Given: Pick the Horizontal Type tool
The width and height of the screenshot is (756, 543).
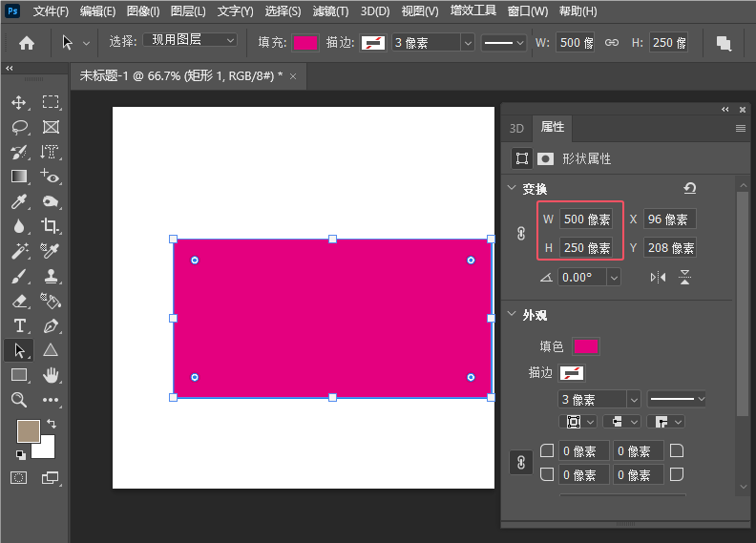Looking at the screenshot, I should click(19, 325).
